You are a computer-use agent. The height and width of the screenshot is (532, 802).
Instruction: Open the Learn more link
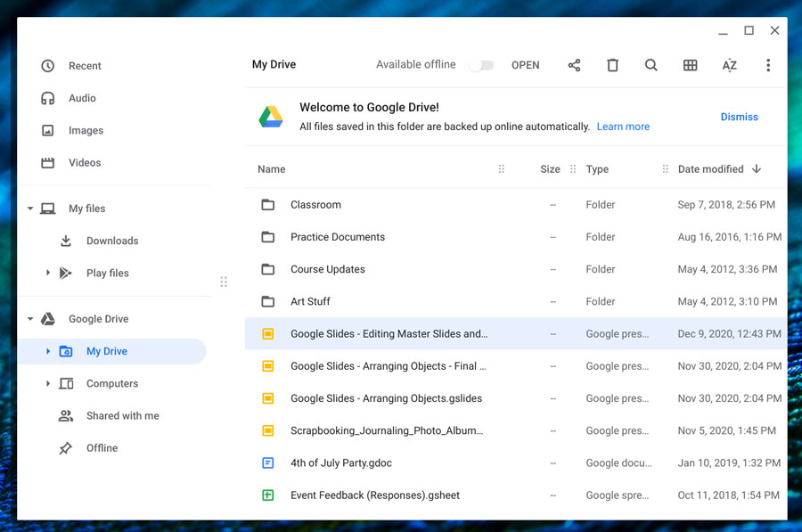623,127
